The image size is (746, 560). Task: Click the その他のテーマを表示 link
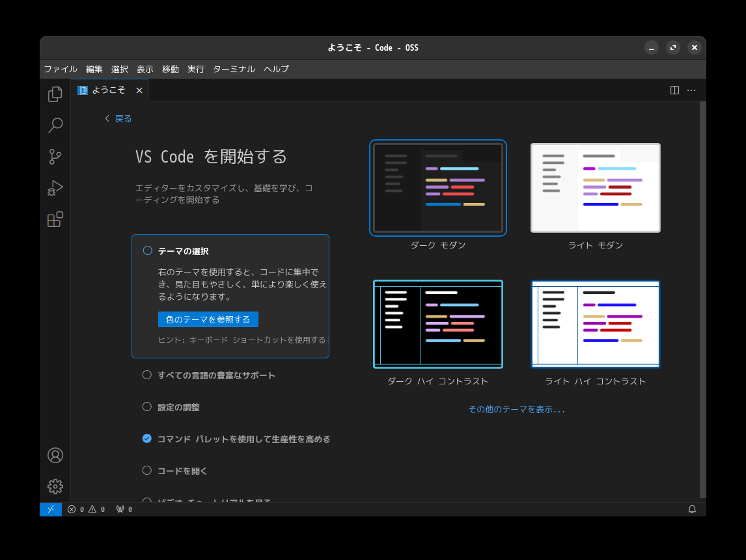516,409
